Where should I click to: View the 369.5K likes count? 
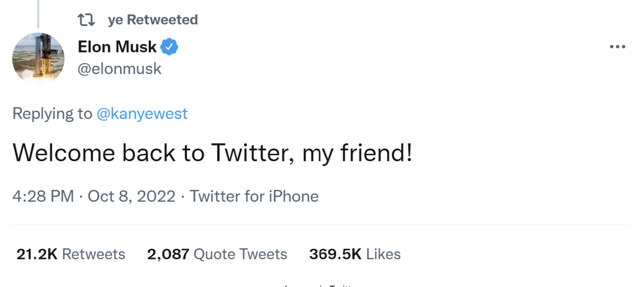coord(335,254)
